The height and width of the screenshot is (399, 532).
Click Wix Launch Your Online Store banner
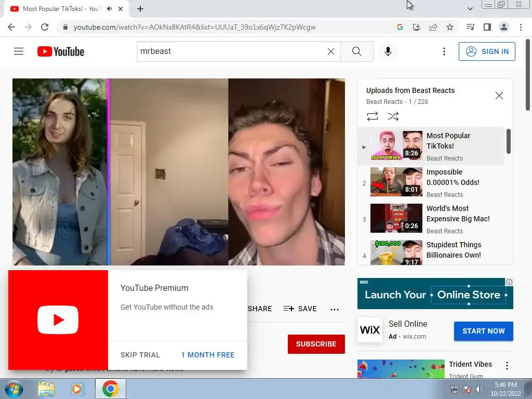(435, 294)
